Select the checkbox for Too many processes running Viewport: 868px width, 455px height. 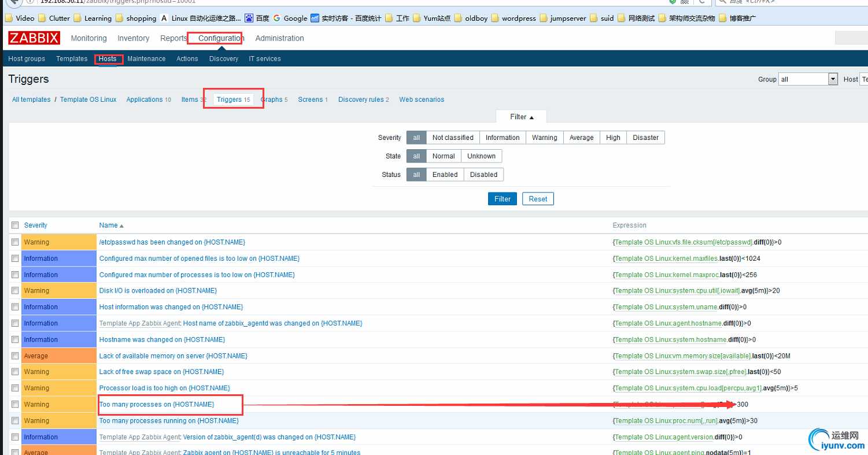pyautogui.click(x=15, y=421)
